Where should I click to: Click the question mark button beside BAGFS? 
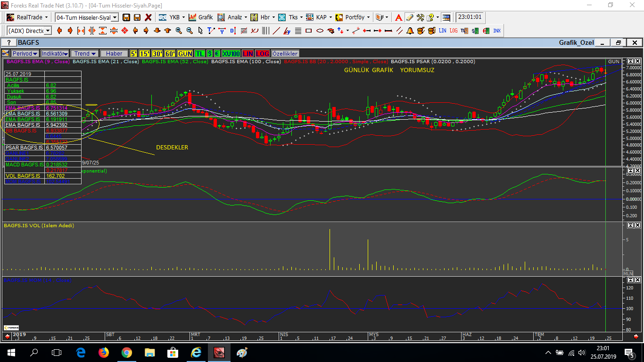(8, 43)
